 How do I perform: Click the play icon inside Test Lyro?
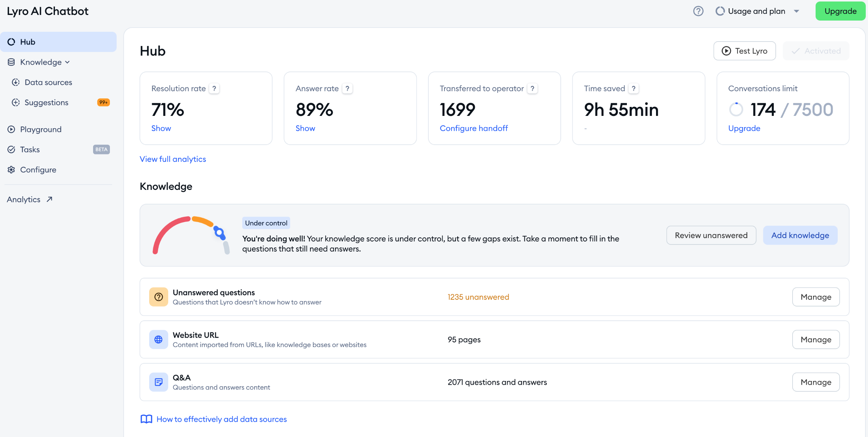(726, 51)
